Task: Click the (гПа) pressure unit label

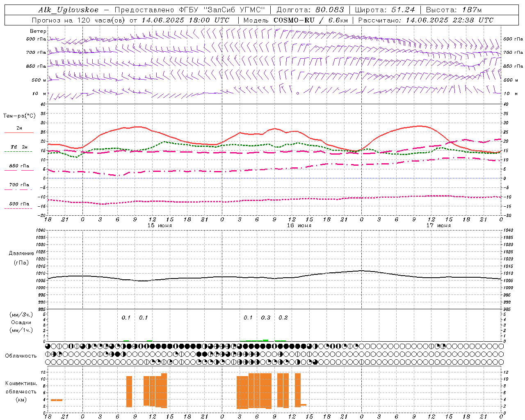Action: click(21, 263)
